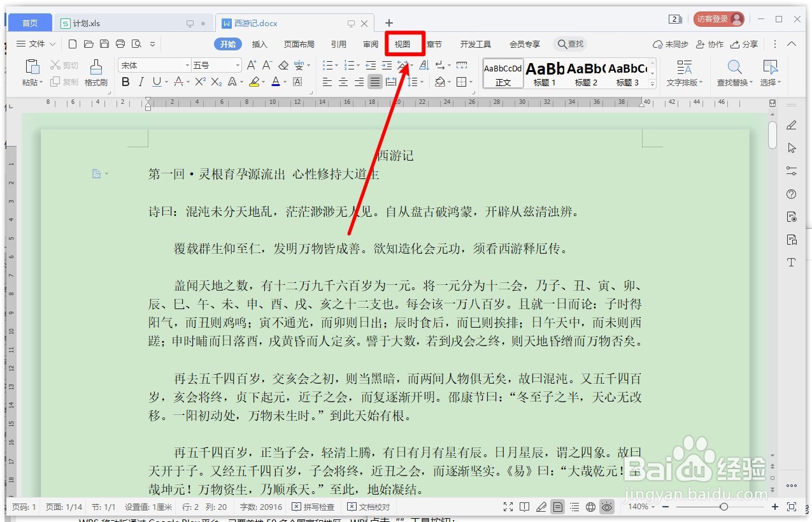This screenshot has width=812, height=522.
Task: Click the 查找 search box button
Action: (x=570, y=44)
